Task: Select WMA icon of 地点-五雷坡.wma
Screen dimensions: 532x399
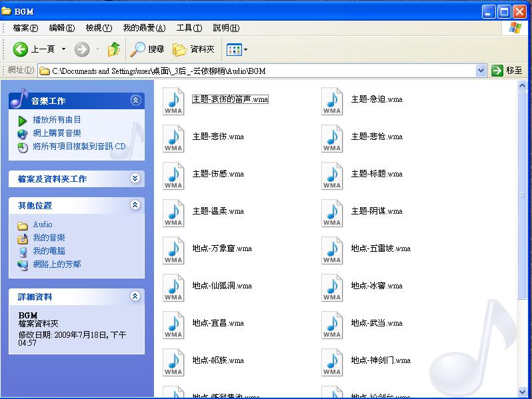Action: 332,250
